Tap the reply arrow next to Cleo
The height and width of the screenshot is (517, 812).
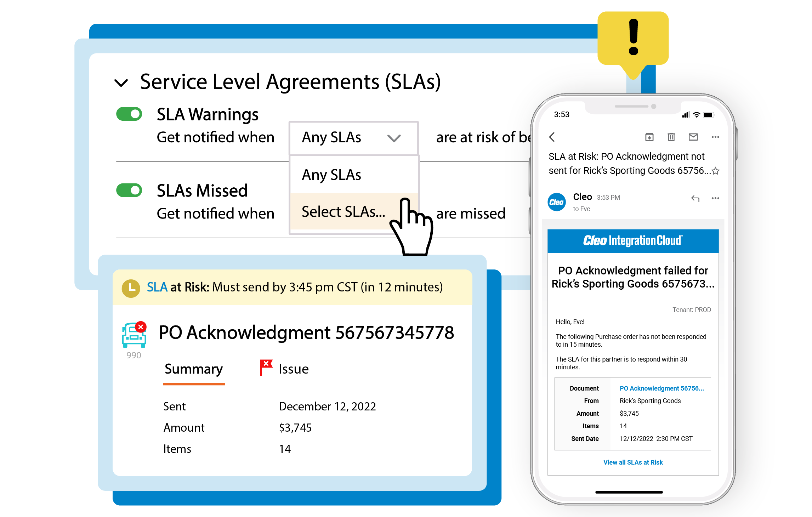(695, 198)
